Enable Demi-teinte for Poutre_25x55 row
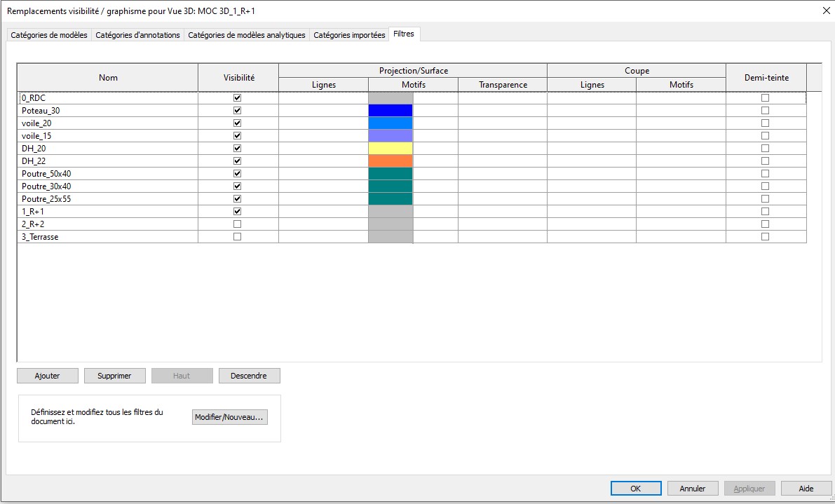The height and width of the screenshot is (504, 835). (765, 198)
